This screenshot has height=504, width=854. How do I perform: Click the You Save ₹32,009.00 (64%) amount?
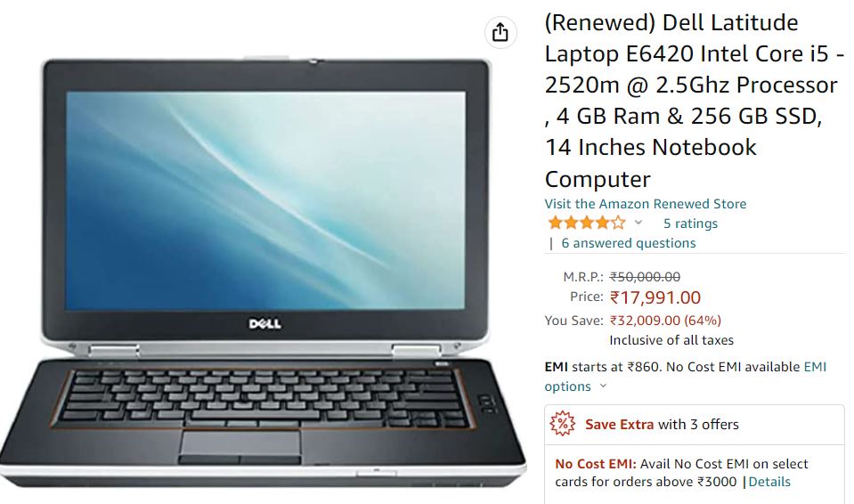click(x=665, y=321)
